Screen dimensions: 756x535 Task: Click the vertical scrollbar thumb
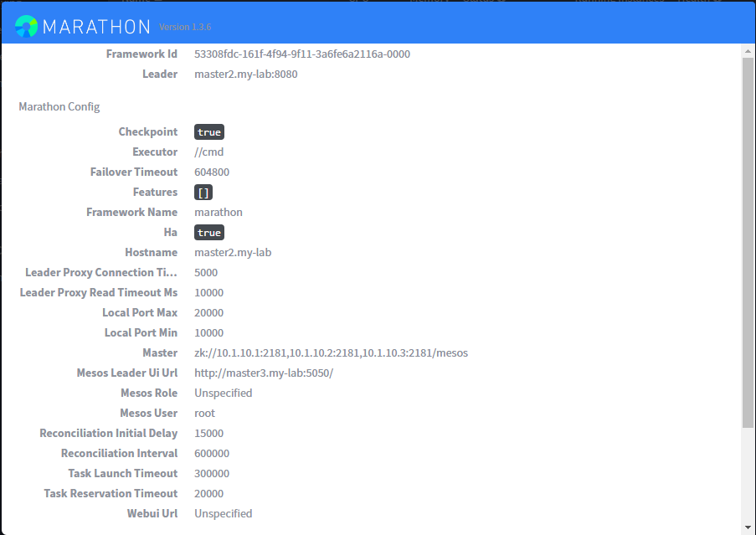coord(748,243)
